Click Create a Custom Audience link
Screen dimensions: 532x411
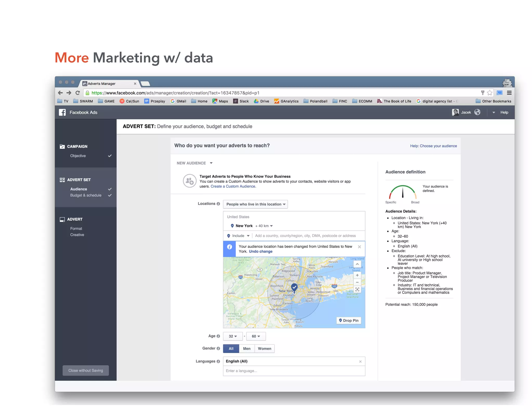(x=233, y=186)
